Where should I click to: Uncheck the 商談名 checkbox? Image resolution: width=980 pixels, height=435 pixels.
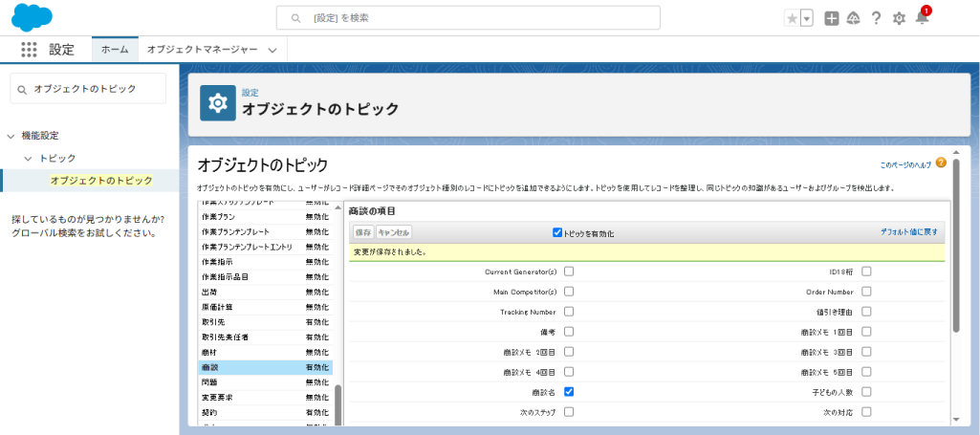pos(569,392)
